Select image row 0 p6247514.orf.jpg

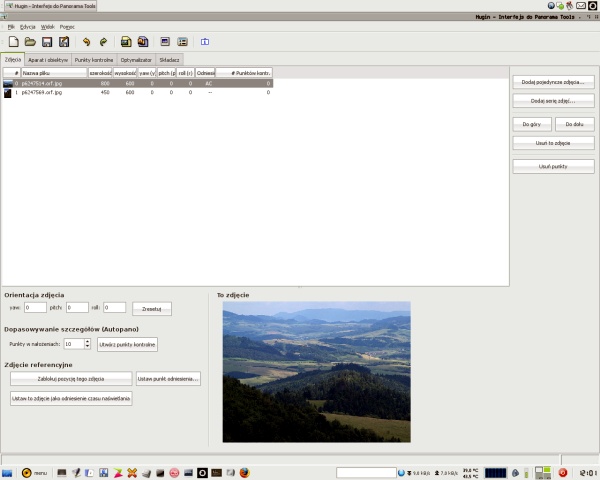point(138,83)
